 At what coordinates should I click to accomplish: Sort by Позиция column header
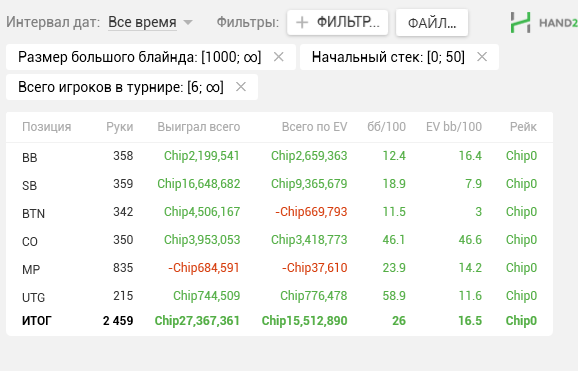click(46, 127)
